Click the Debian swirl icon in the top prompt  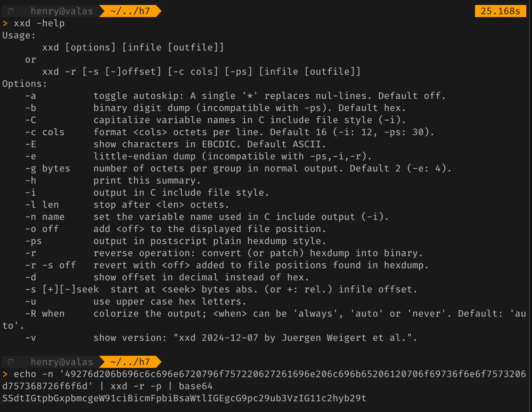pyautogui.click(x=11, y=11)
